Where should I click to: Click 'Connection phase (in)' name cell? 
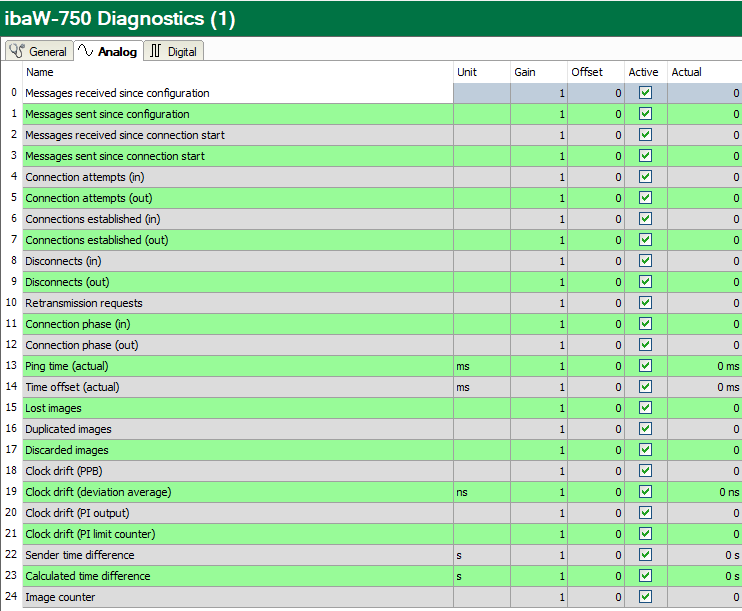[238, 324]
